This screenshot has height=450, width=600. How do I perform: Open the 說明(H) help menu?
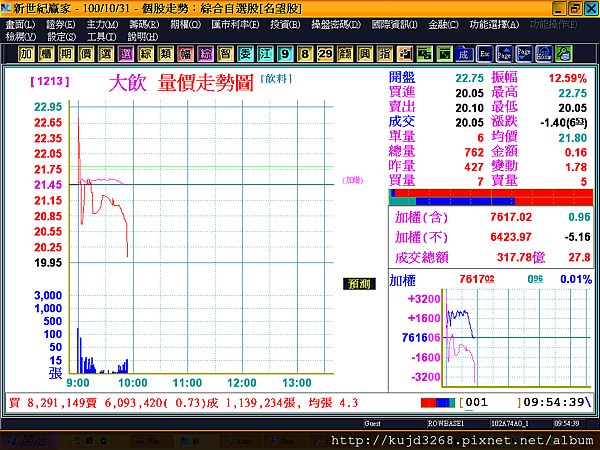142,37
